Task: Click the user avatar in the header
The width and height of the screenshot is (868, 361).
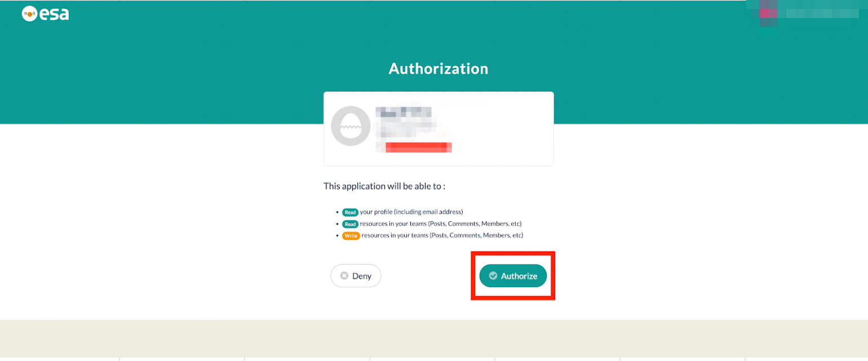Action: (768, 13)
